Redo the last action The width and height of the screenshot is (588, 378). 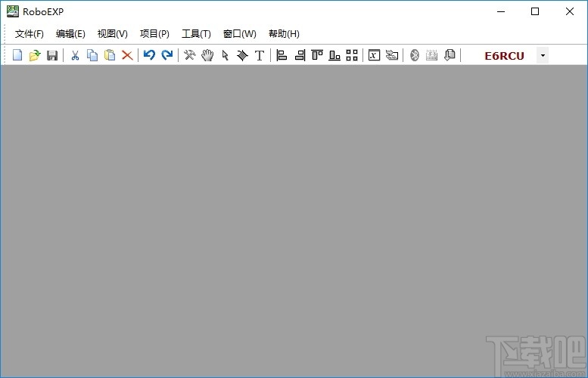167,55
